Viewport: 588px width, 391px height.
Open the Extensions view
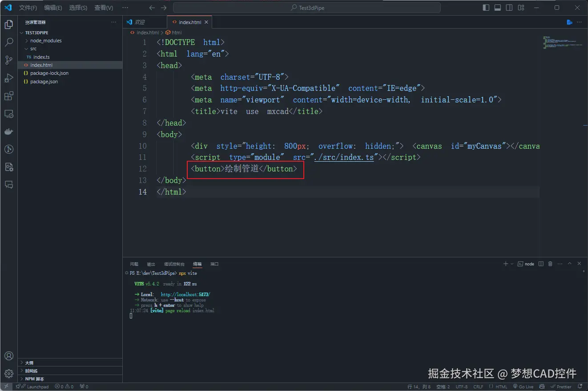point(8,96)
